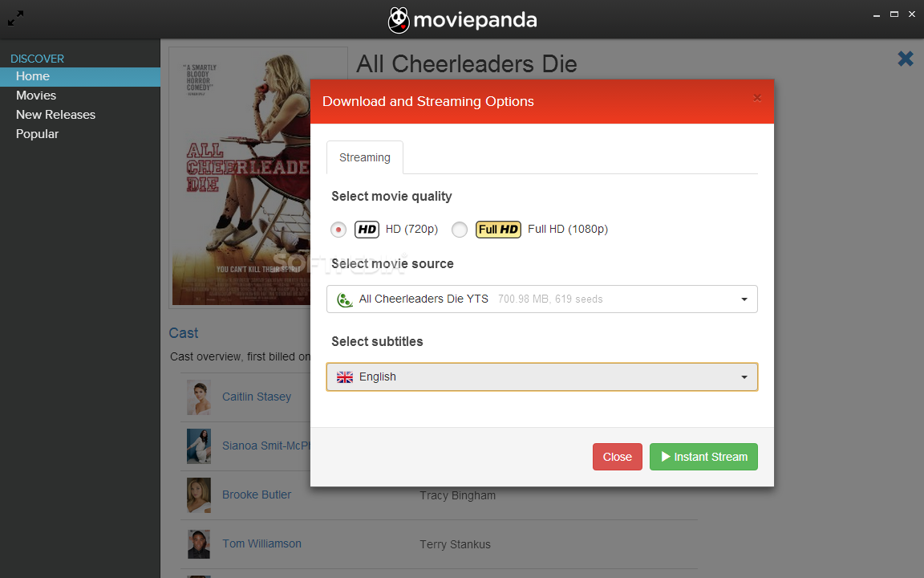Click the 700.98 MB, 619 seeds text
The width and height of the screenshot is (924, 578).
coord(550,299)
